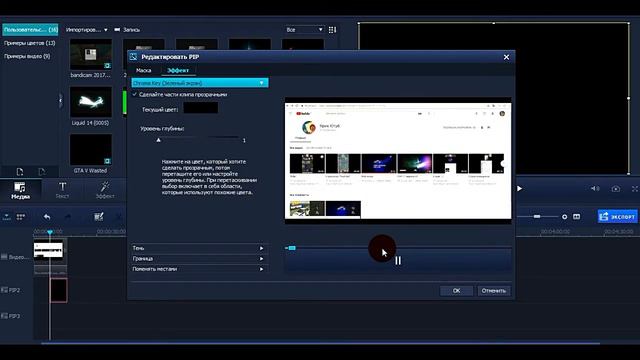Open the Chroma Key effect dropdown
This screenshot has width=640, height=360.
tap(200, 83)
